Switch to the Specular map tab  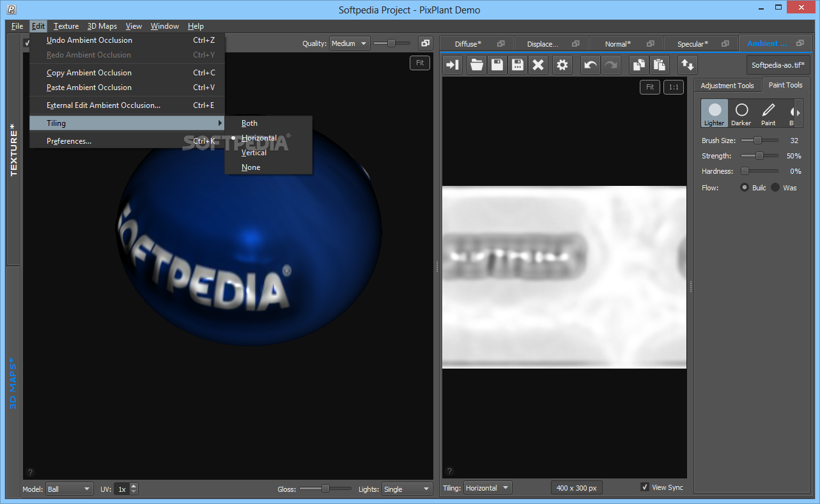point(692,44)
